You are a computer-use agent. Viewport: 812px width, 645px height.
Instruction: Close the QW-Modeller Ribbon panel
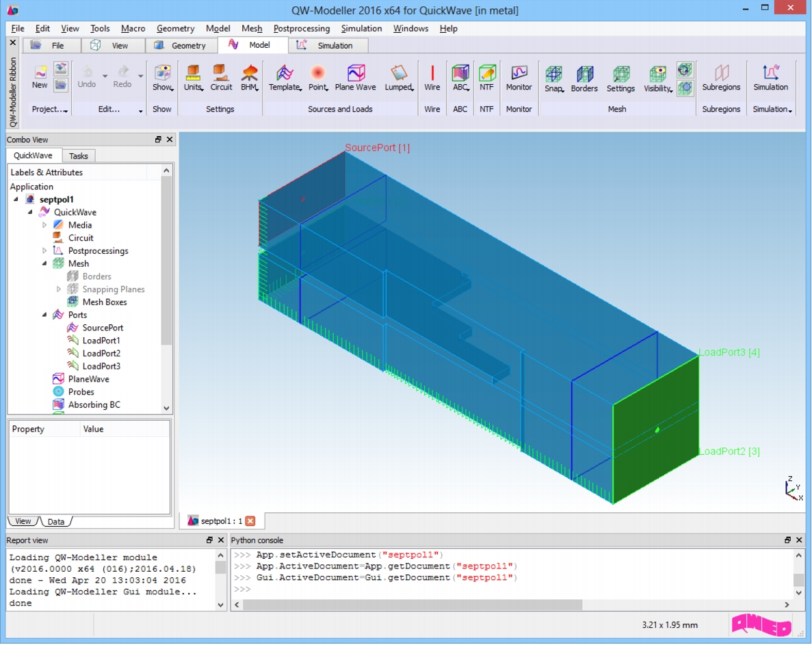13,42
